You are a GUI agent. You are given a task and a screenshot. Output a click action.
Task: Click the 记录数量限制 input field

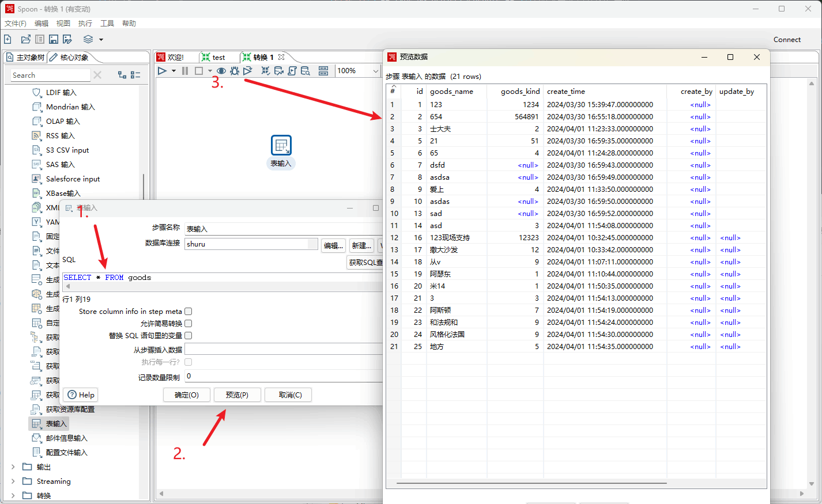284,376
